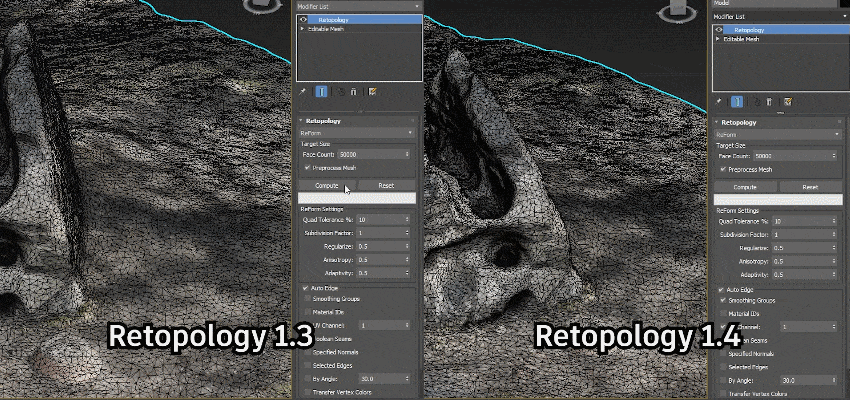Screen dimensions: 850x400
Task: Make the modifier unique in the 1.3 panel
Action: point(342,92)
